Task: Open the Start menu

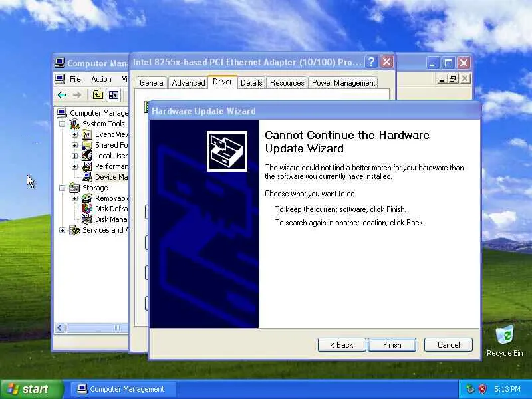Action: click(32, 389)
